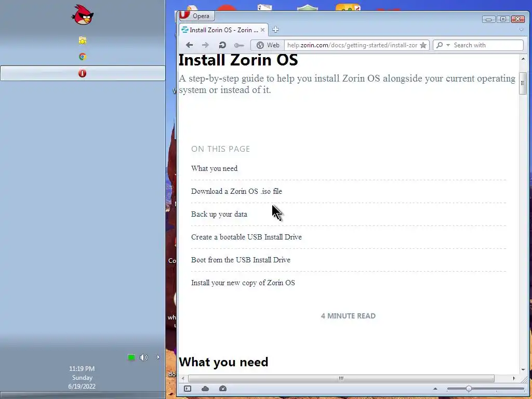Open Create a bootable USB Install Drive link
This screenshot has width=532, height=399.
246,237
